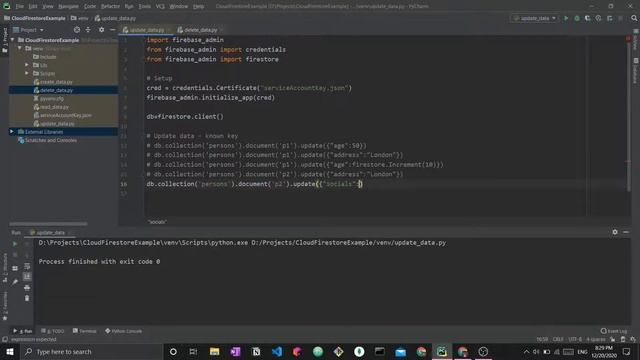Open OneNote from taskbar

[x=235, y=351]
